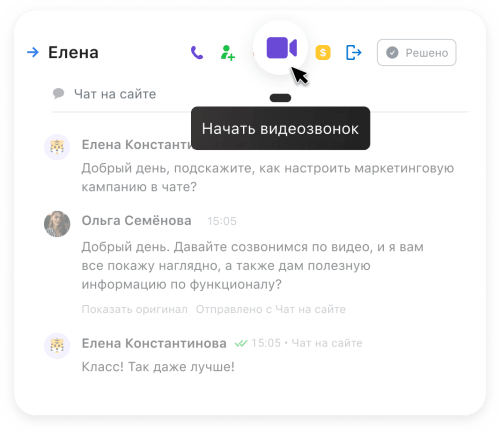Start a video call with the camera icon
500x433 pixels.
click(281, 48)
